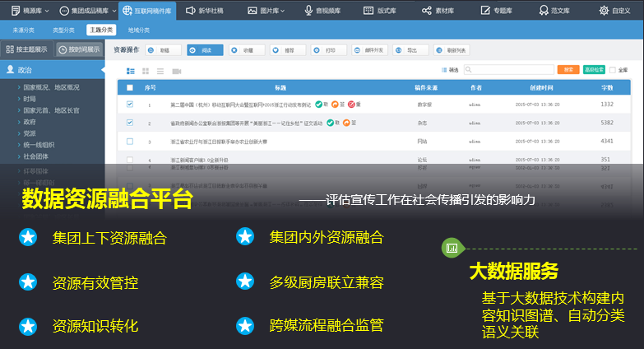
Task: Toggle the 全库 checkbox
Action: tap(612, 71)
